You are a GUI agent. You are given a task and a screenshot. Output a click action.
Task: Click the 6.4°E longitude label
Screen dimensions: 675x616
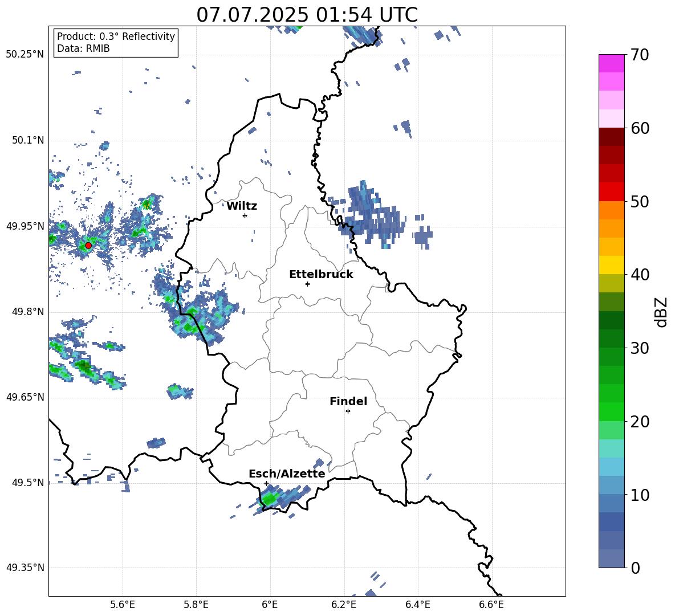(417, 605)
